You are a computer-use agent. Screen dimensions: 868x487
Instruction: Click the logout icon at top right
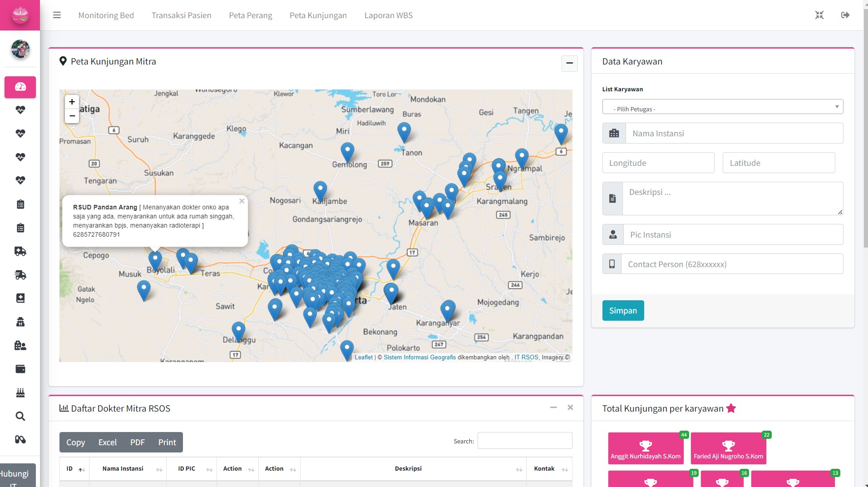(845, 15)
